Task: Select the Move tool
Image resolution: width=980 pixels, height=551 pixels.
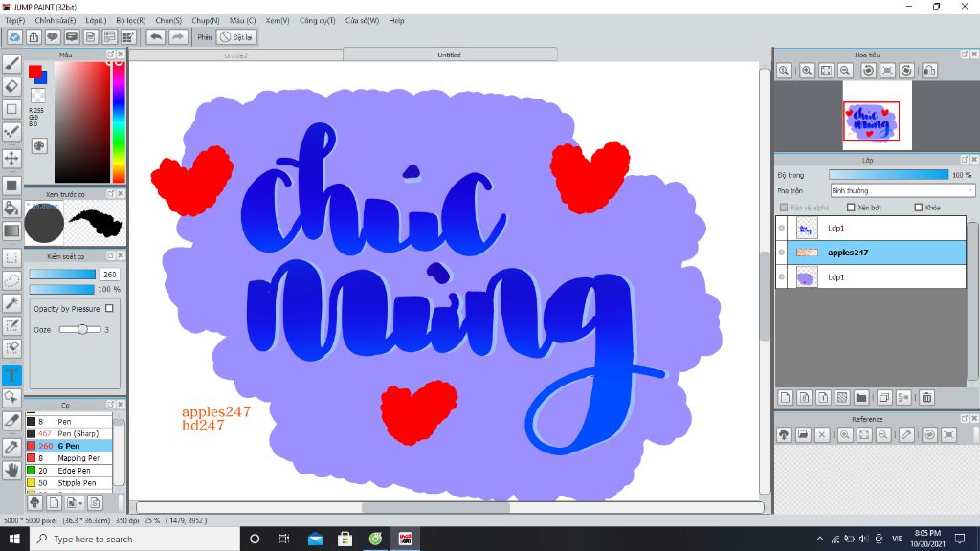Action: click(11, 158)
